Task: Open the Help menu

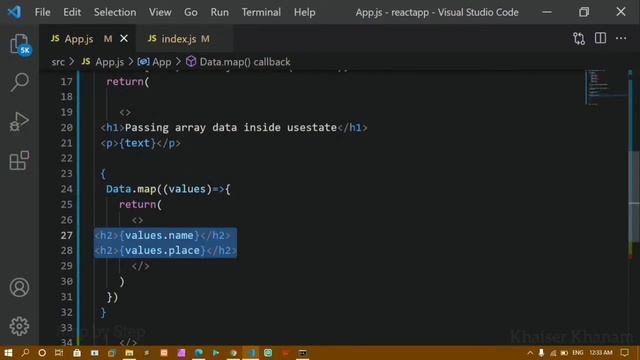Action: point(304,12)
